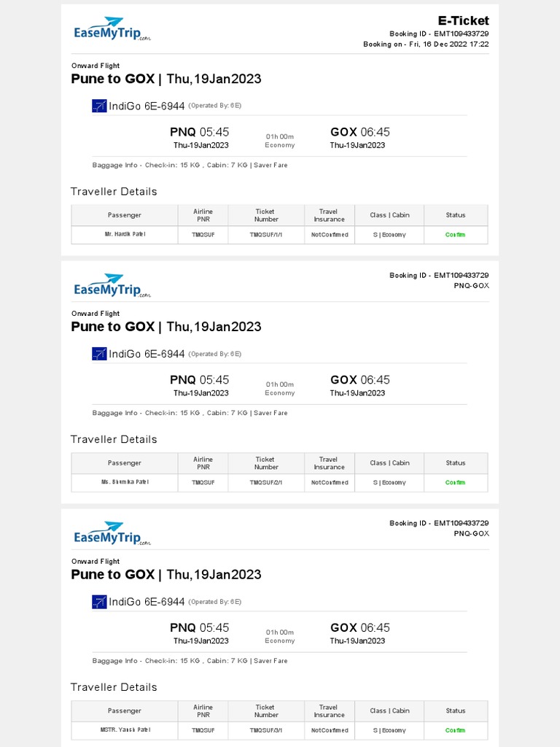The image size is (560, 747).
Task: Click Mr. Hardik Patel passenger name
Action: [x=124, y=235]
